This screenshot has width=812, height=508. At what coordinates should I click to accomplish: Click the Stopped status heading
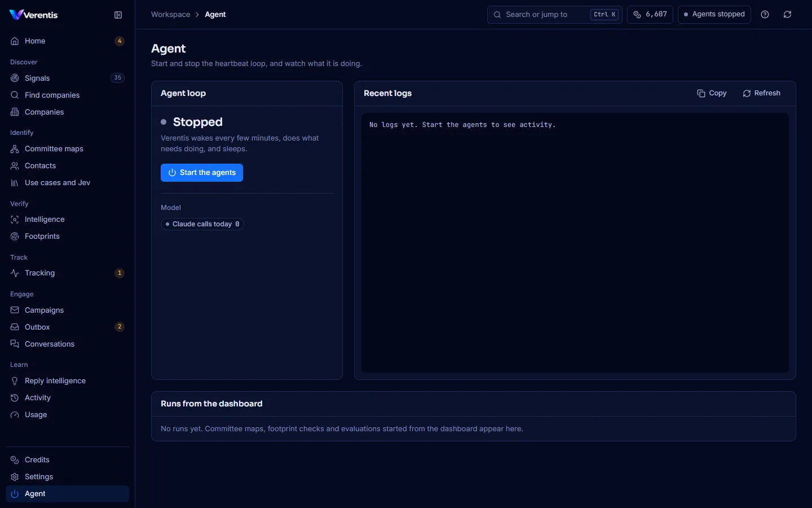pos(198,122)
